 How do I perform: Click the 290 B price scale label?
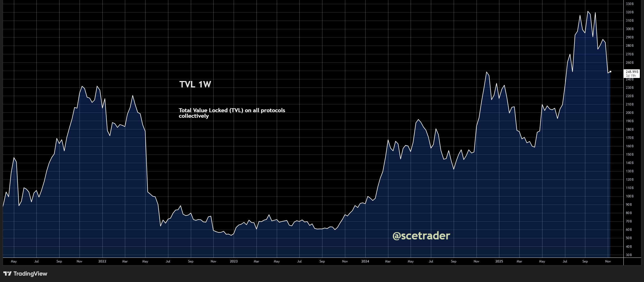(630, 37)
